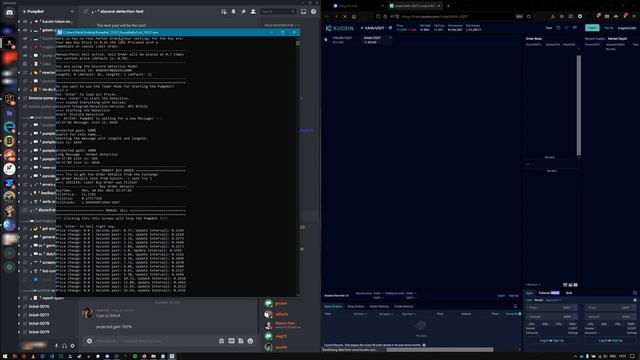The width and height of the screenshot is (640, 360).
Task: Open the gift Nitro icon
Action: pyautogui.click(x=221, y=341)
